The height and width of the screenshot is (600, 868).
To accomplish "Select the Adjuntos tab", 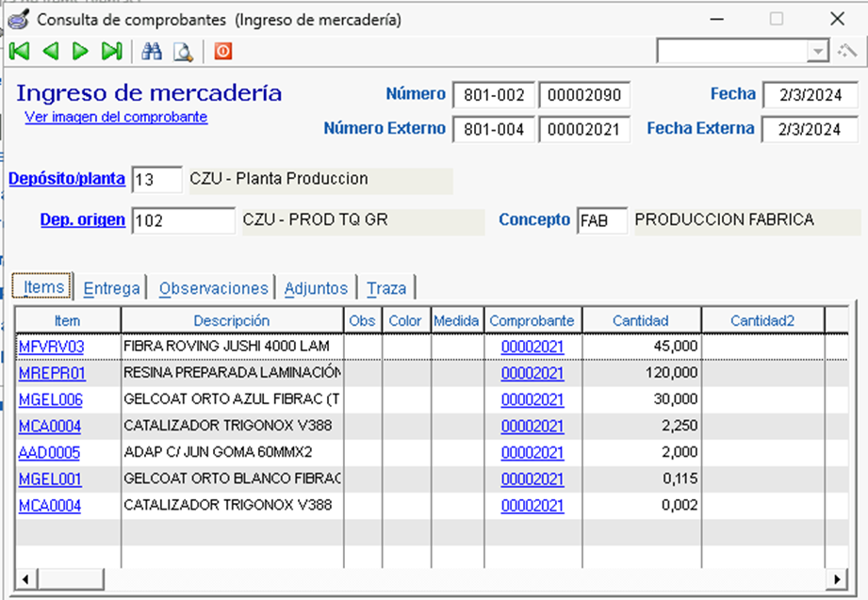I will point(316,288).
